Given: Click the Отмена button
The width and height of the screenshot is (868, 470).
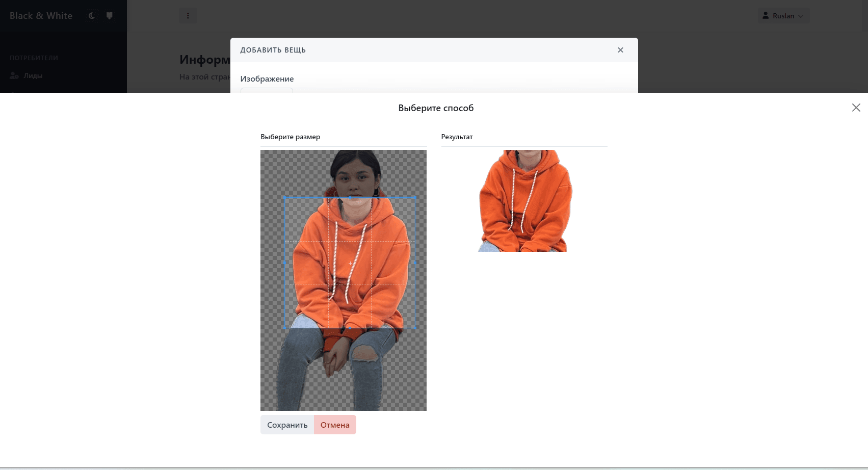Looking at the screenshot, I should click(335, 425).
